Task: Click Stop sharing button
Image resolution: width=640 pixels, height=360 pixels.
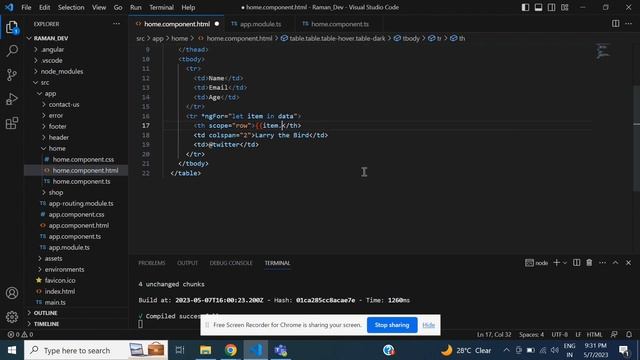Action: point(392,325)
